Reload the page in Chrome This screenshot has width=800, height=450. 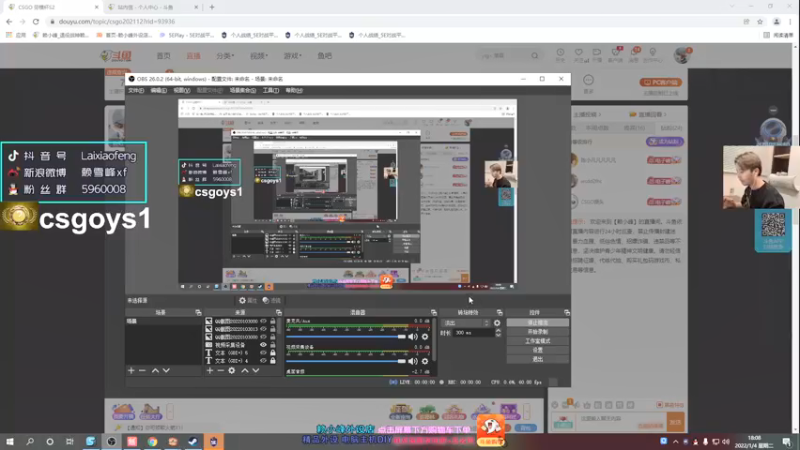36,21
